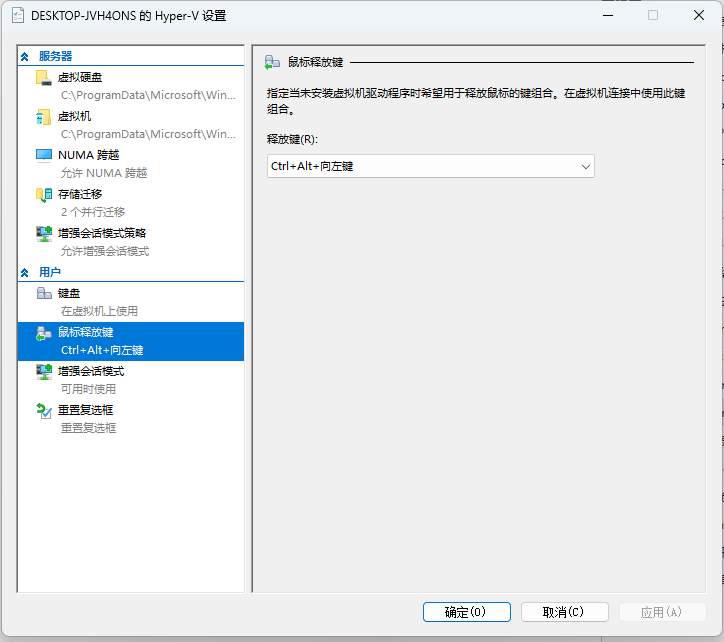
Task: Click the 用户 section header text
Action: 50,273
